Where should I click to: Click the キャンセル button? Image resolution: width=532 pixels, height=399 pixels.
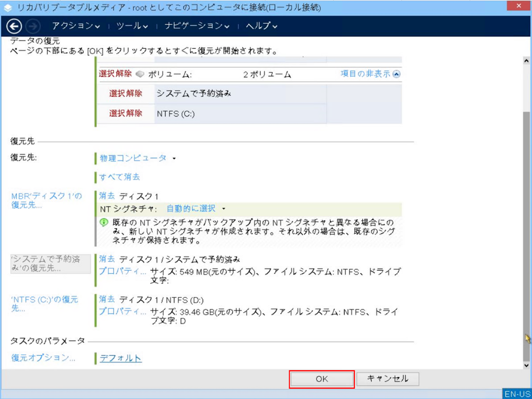(387, 379)
